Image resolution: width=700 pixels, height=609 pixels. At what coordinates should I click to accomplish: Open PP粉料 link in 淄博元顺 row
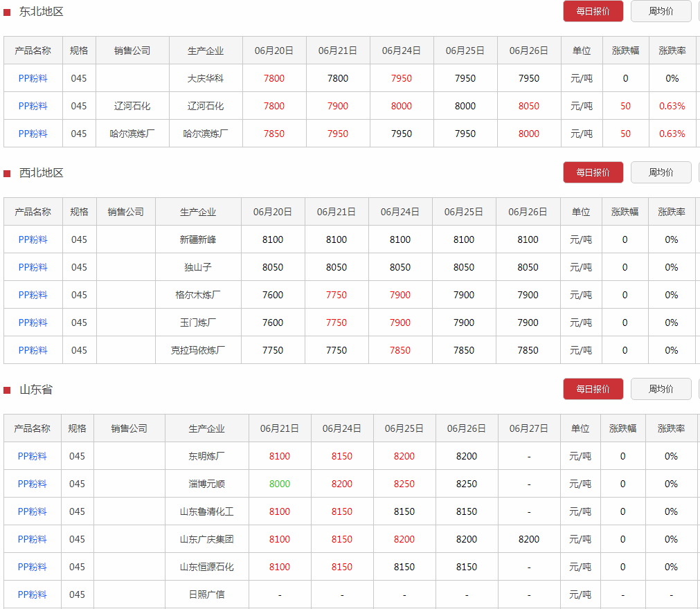32,484
